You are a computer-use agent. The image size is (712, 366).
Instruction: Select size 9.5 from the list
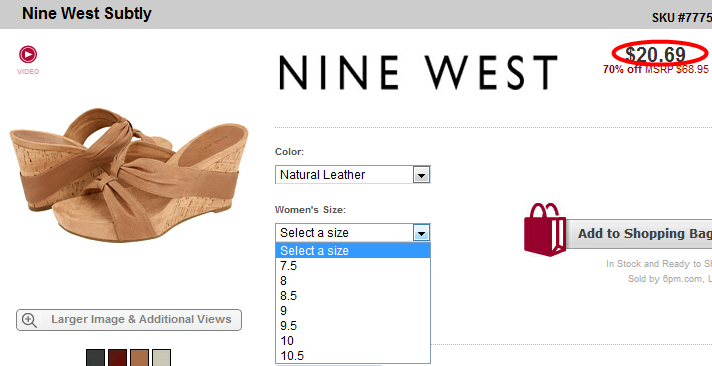click(353, 326)
